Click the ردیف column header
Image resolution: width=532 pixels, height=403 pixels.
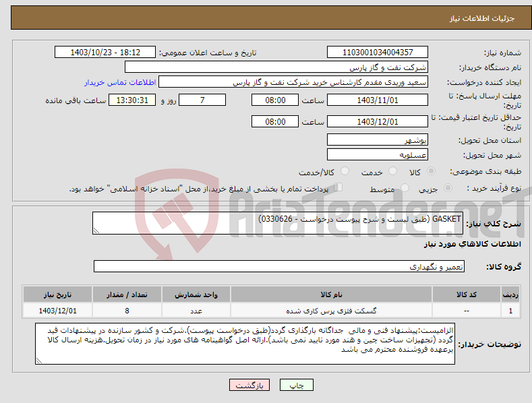[x=510, y=294]
